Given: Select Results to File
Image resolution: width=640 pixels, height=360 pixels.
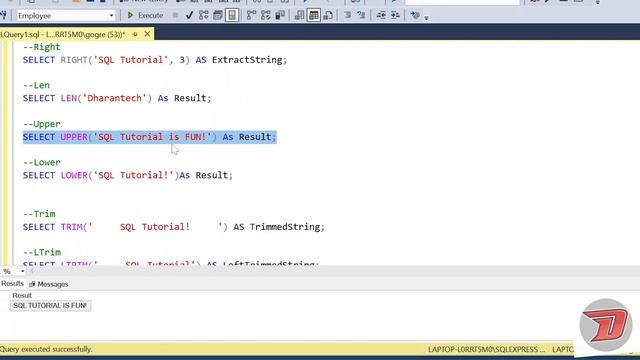Looking at the screenshot, I should tap(328, 16).
